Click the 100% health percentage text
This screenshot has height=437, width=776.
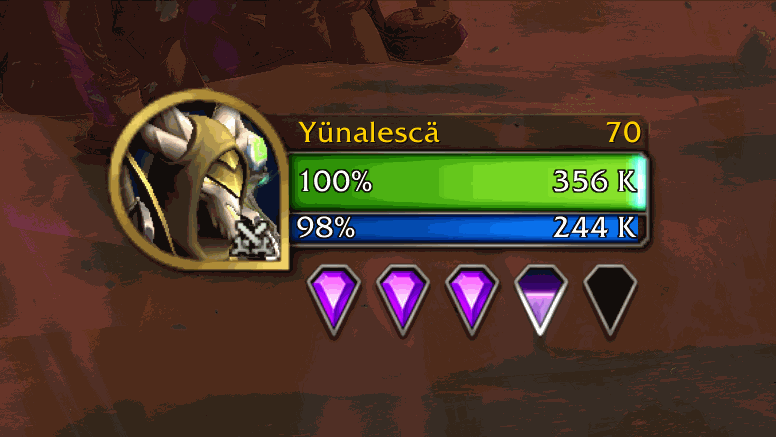point(336,181)
